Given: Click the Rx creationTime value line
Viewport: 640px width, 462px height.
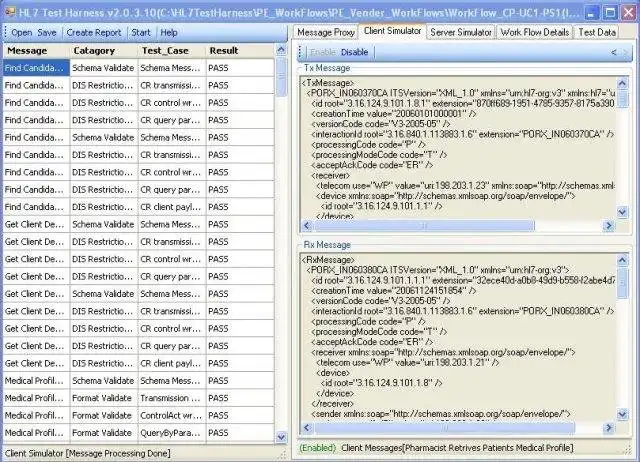Looking at the screenshot, I should tap(394, 291).
